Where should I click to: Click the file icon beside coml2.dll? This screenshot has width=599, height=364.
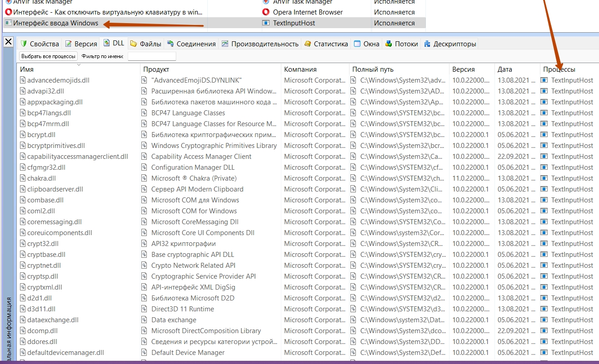pos(22,211)
